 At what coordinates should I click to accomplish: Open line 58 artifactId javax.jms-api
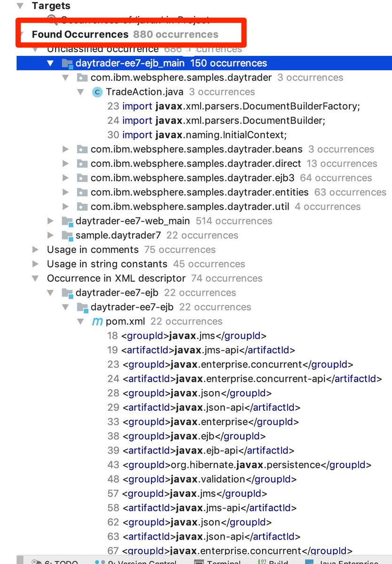(x=202, y=508)
